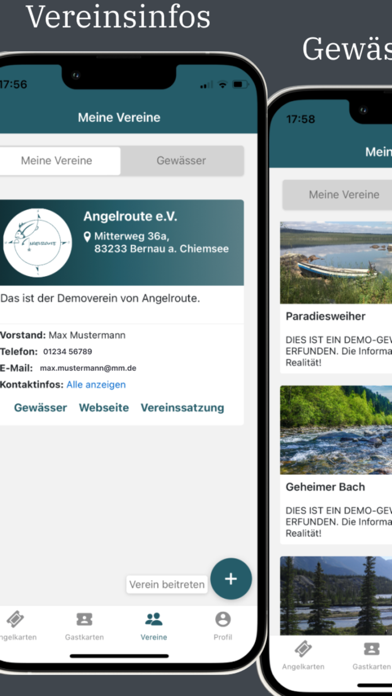Tap the signal bars in left phone status bar
This screenshot has height=696, width=392.
tap(206, 84)
